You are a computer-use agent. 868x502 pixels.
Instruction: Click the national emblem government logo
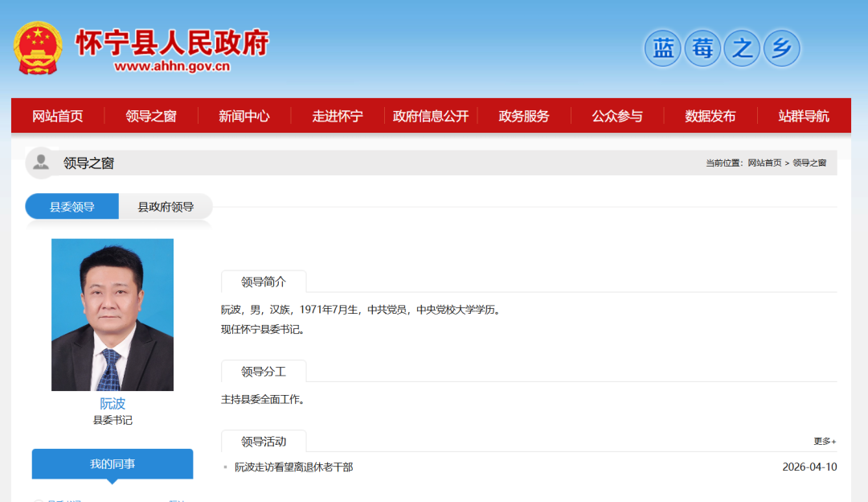click(38, 48)
